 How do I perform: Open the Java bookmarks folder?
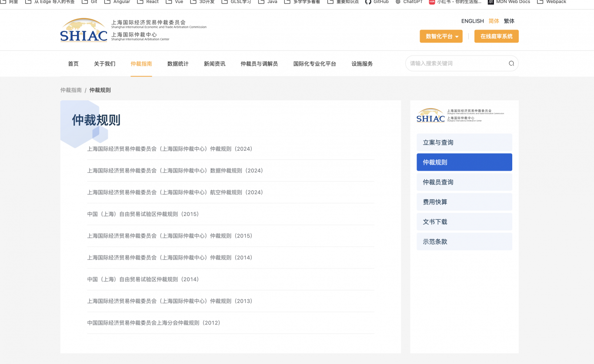[268, 2]
